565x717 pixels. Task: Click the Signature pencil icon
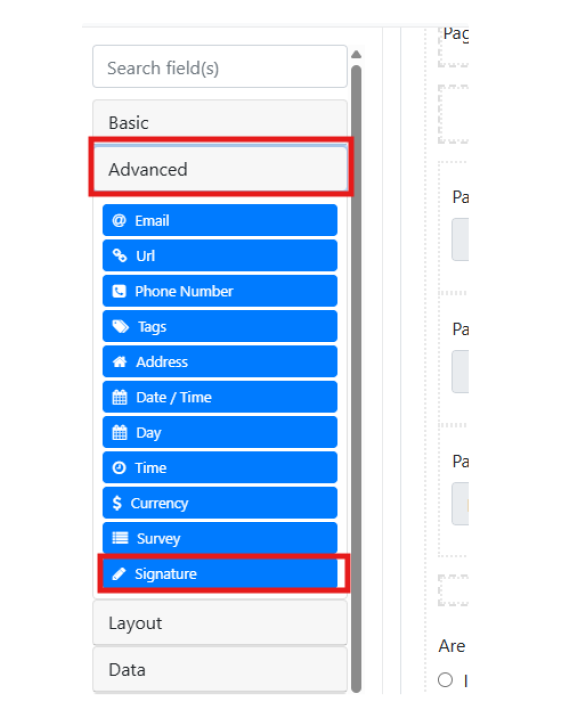[119, 573]
